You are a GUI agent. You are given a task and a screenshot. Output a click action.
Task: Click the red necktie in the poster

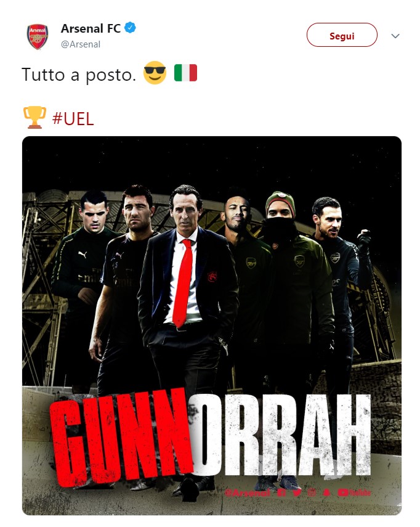coord(183,283)
